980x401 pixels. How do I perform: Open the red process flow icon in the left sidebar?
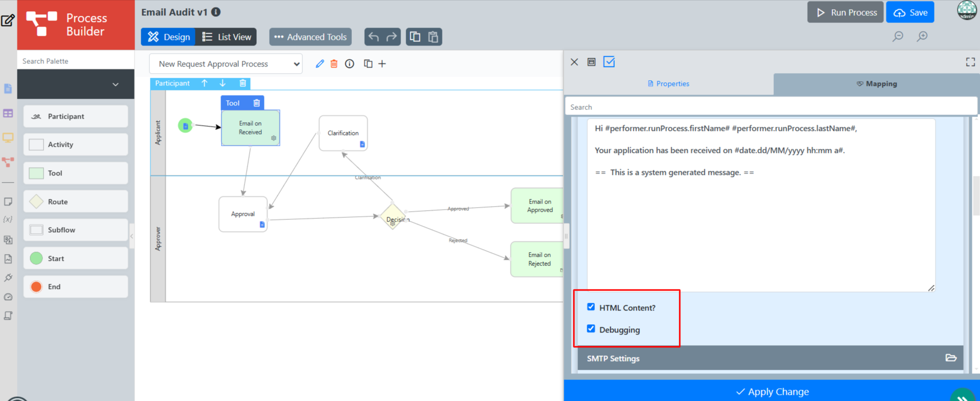click(8, 162)
